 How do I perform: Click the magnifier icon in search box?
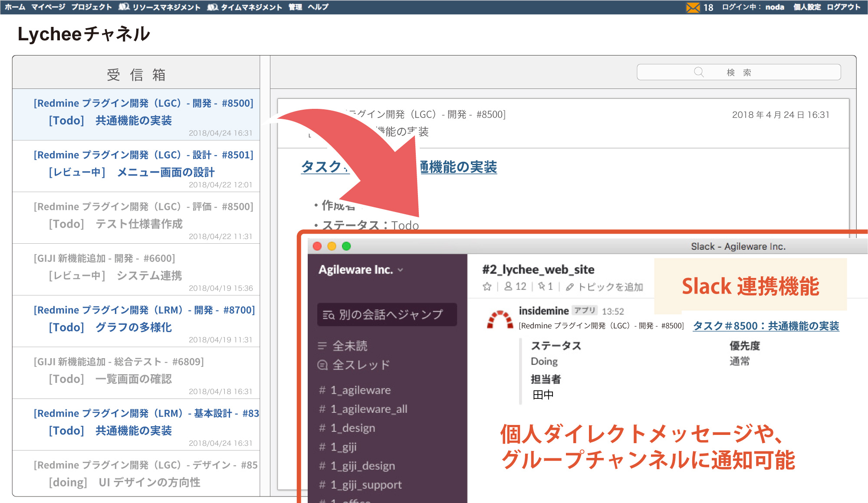[x=699, y=72]
